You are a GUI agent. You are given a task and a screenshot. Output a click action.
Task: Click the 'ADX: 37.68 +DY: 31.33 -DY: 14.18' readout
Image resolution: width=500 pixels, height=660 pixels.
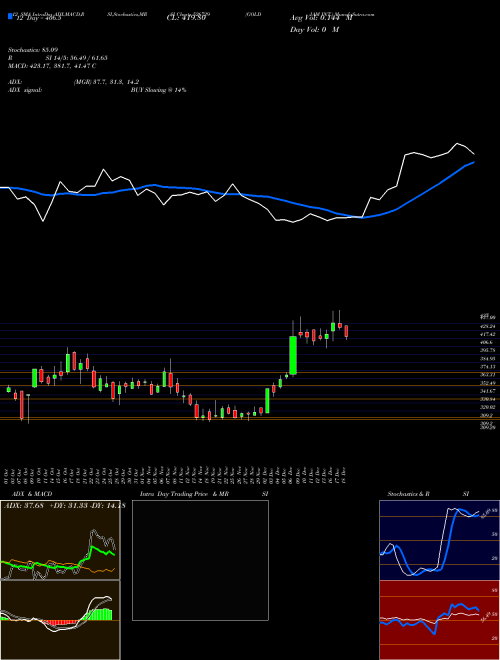[x=64, y=506]
